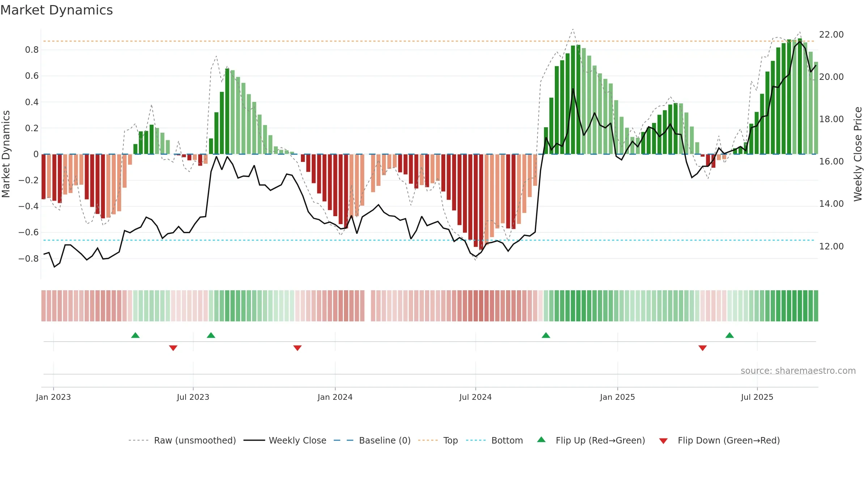Image resolution: width=868 pixels, height=488 pixels.
Task: Click the Jul 2023 axis label
Action: 193,397
